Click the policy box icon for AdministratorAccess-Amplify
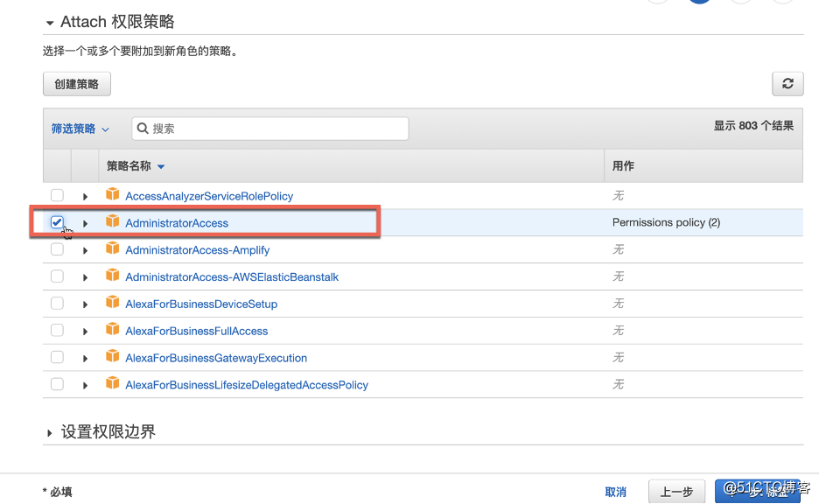The width and height of the screenshot is (819, 504). click(112, 248)
